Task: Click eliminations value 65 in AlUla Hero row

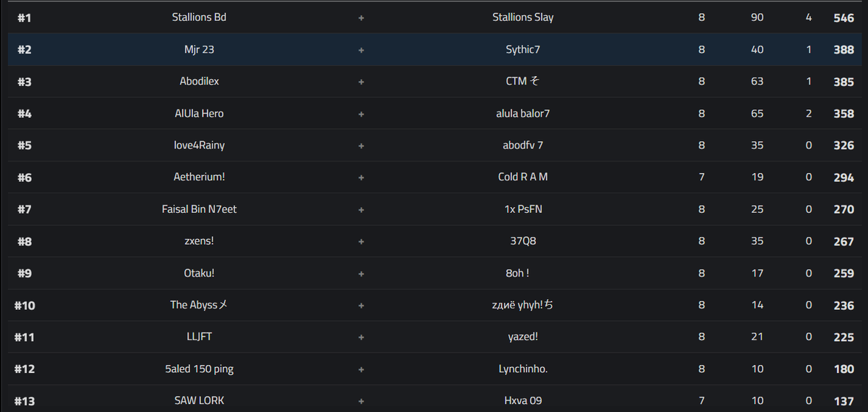Action: 757,114
